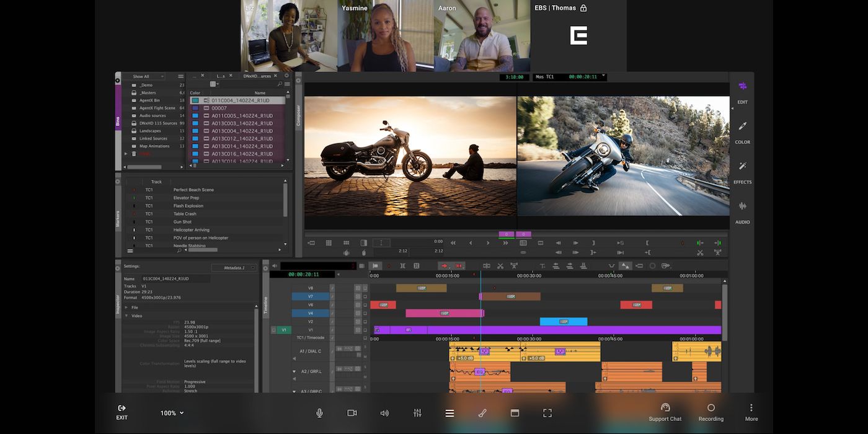Viewport: 868px width, 434px height.
Task: Open the Recording feature in the bottom bar
Action: (x=711, y=411)
